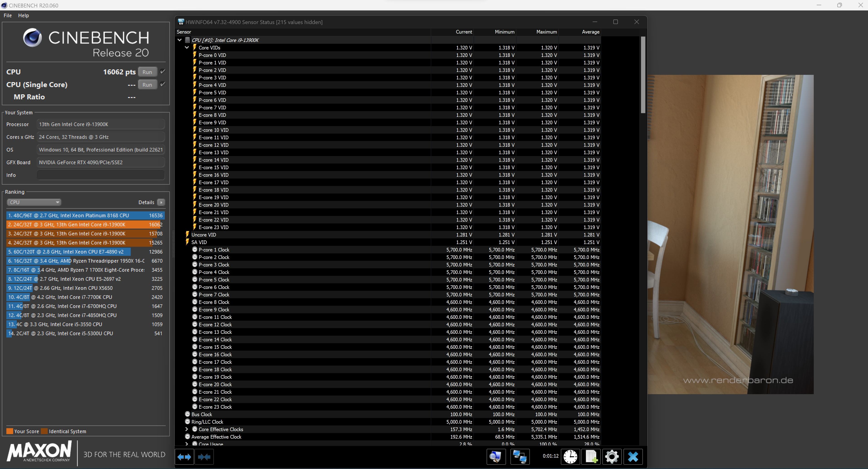The width and height of the screenshot is (868, 469).
Task: Click the Processor field showing i9-13900K
Action: click(101, 124)
